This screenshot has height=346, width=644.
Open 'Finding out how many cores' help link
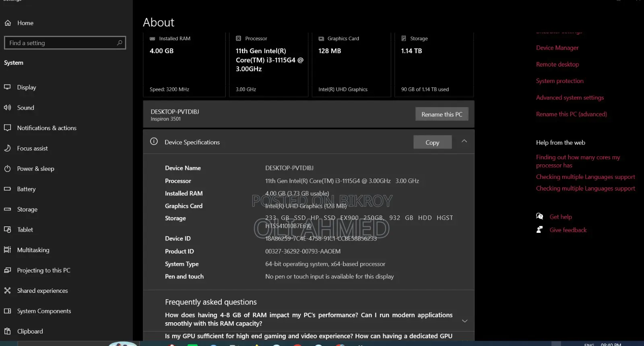(x=578, y=161)
